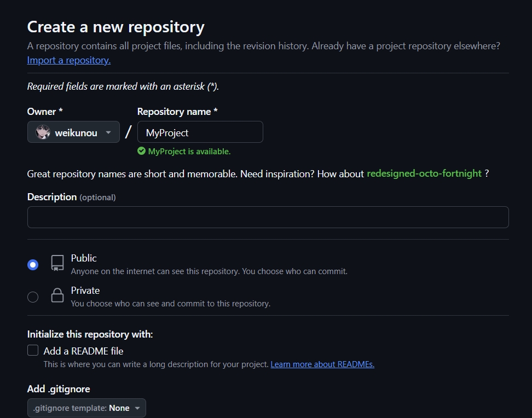Focus the Repository name input field
Viewport: 532px width, 418px height.
[x=200, y=132]
